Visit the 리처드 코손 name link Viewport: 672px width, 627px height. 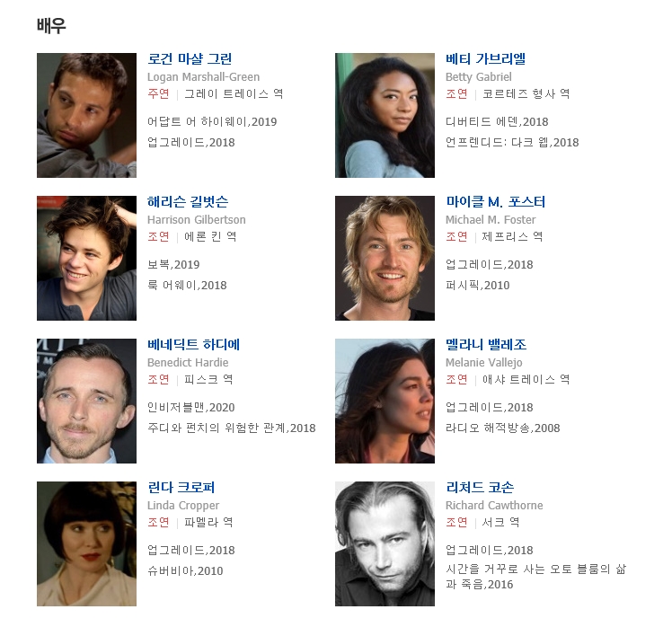pyautogui.click(x=480, y=487)
